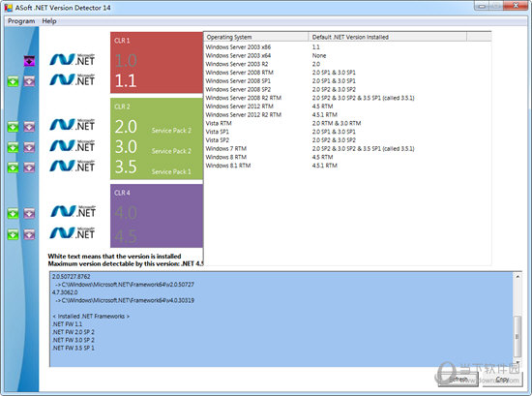Click inside the blue details text box
The image size is (532, 396).
click(x=281, y=320)
